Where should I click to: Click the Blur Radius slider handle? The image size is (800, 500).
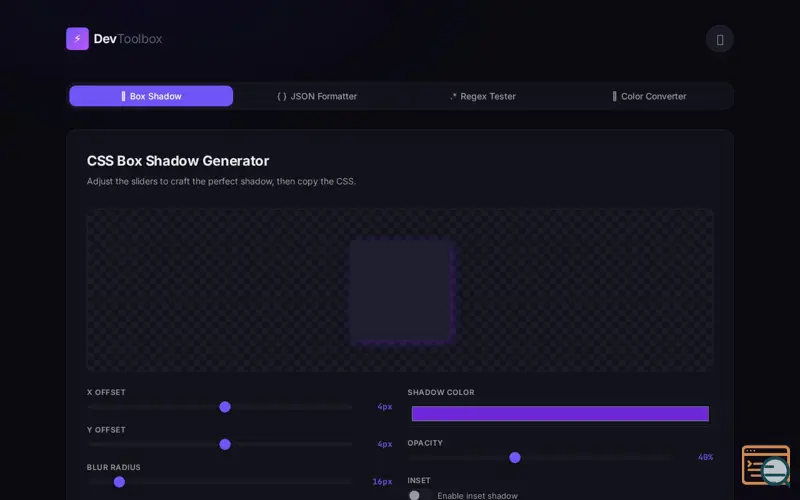[x=119, y=482]
